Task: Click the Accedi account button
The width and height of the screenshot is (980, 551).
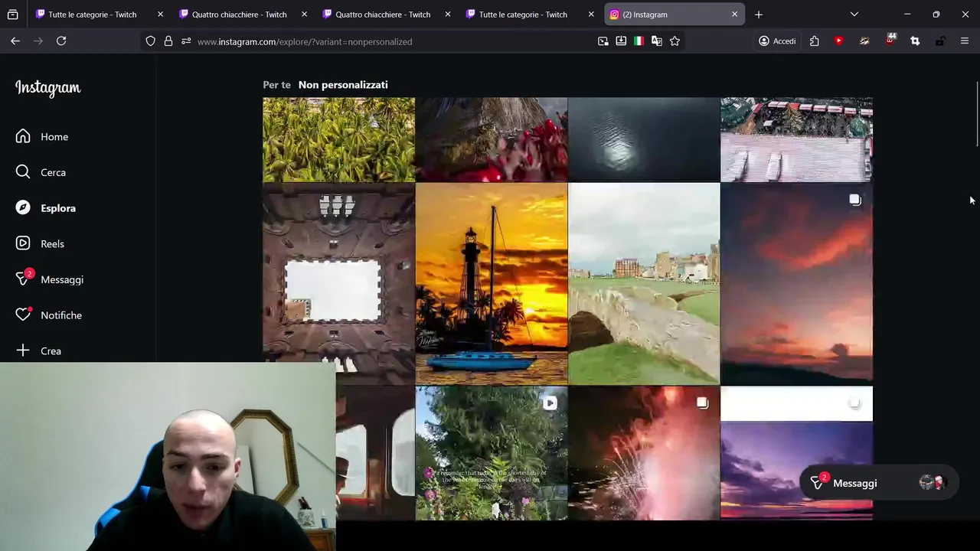Action: tap(777, 41)
